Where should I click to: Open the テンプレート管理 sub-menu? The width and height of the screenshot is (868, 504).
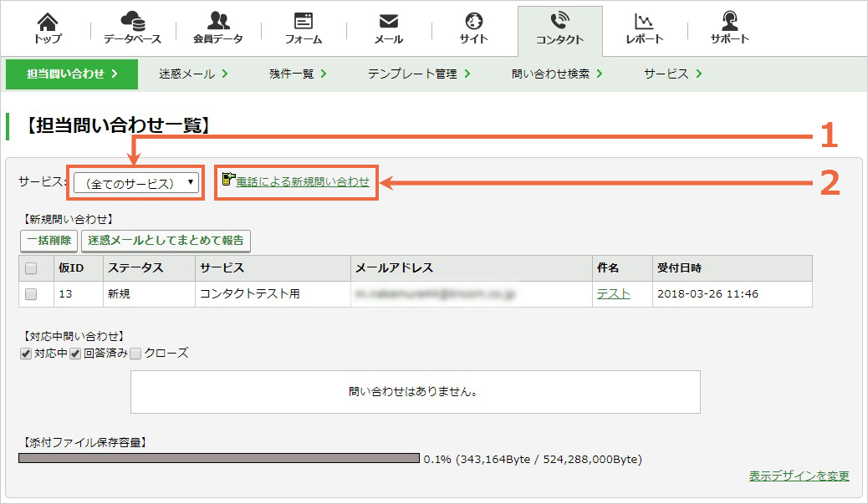(419, 74)
